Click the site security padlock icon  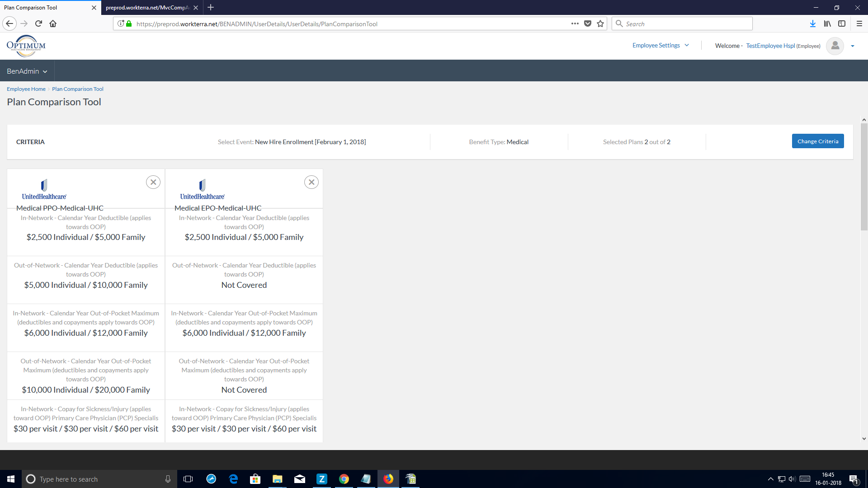click(x=128, y=23)
